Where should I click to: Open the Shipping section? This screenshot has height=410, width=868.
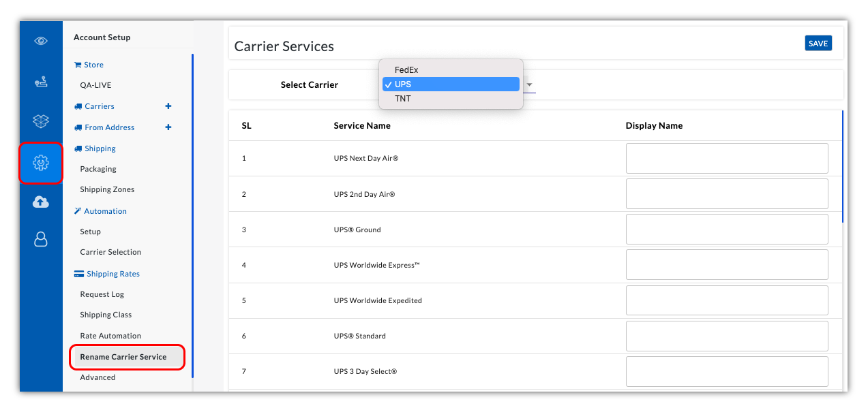tap(100, 148)
